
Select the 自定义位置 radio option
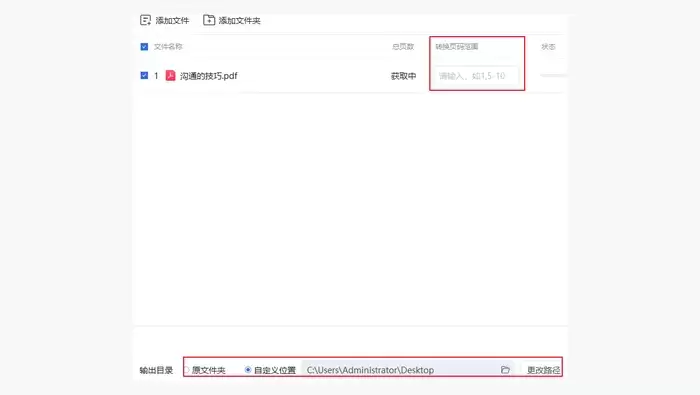248,370
